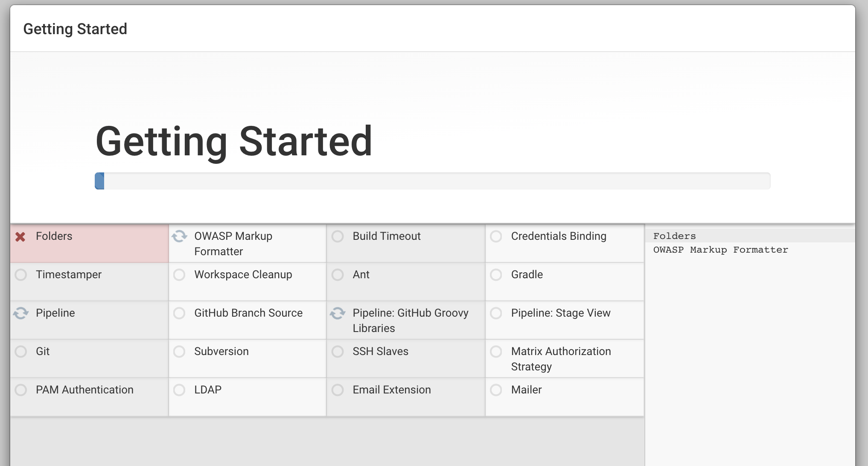Select the Workspace Cleanup circle indicator
The height and width of the screenshot is (466, 868).
point(179,275)
